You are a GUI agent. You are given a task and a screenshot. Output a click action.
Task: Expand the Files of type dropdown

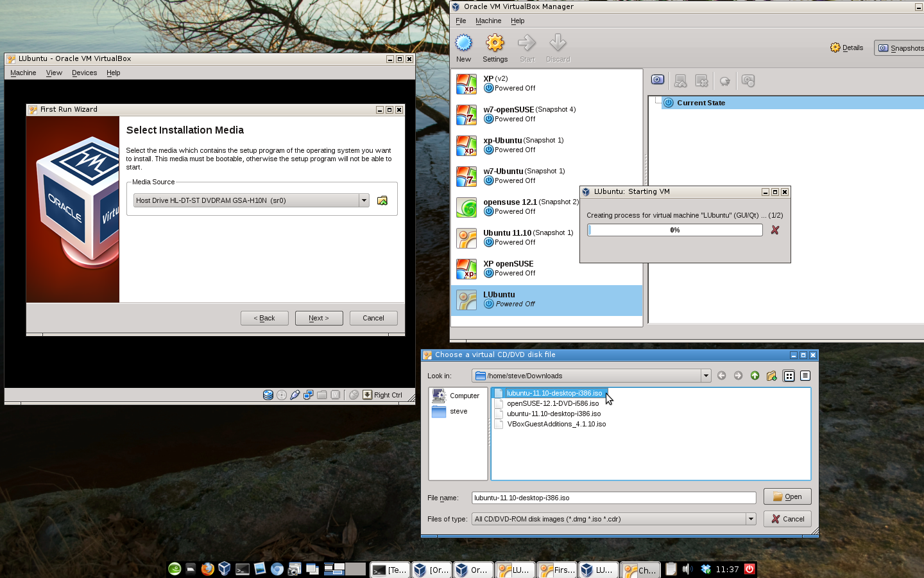click(751, 519)
